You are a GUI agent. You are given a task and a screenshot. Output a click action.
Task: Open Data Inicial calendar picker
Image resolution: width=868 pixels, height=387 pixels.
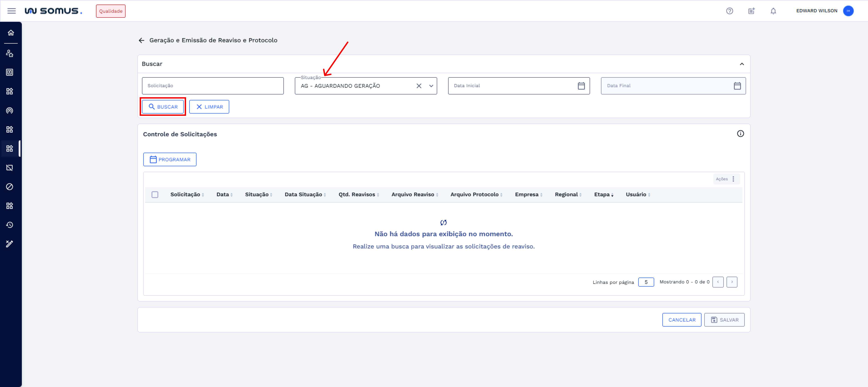[x=581, y=86]
